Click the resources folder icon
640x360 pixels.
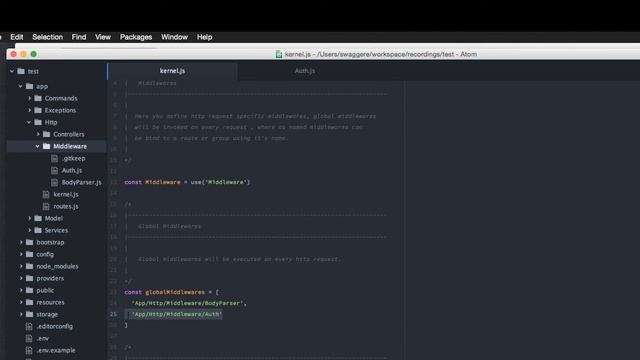(x=29, y=302)
